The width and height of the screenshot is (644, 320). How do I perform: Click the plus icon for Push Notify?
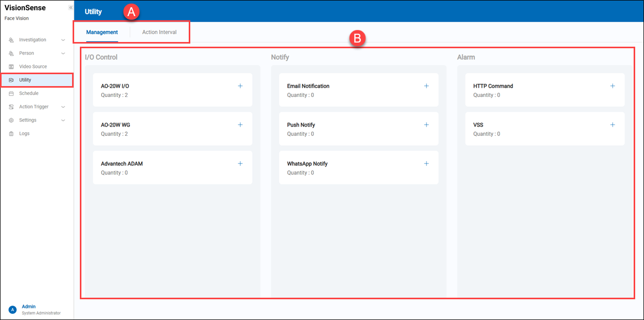426,125
